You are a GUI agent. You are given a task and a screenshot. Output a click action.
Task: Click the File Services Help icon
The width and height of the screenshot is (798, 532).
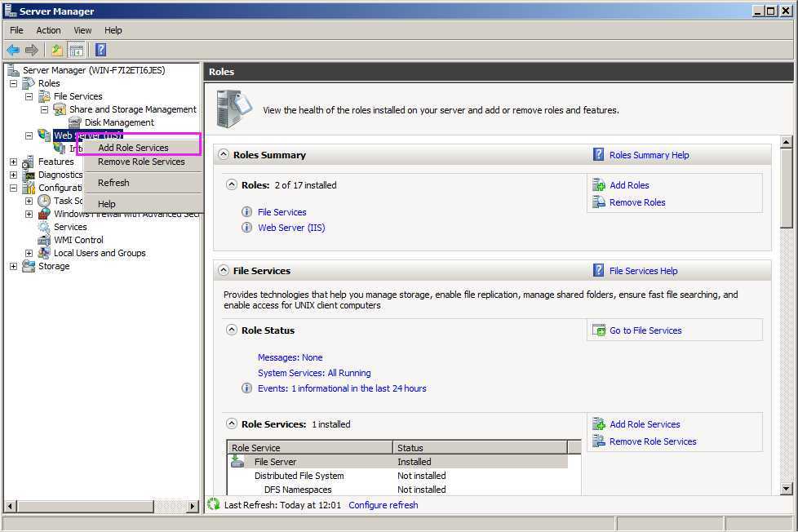[x=599, y=270]
